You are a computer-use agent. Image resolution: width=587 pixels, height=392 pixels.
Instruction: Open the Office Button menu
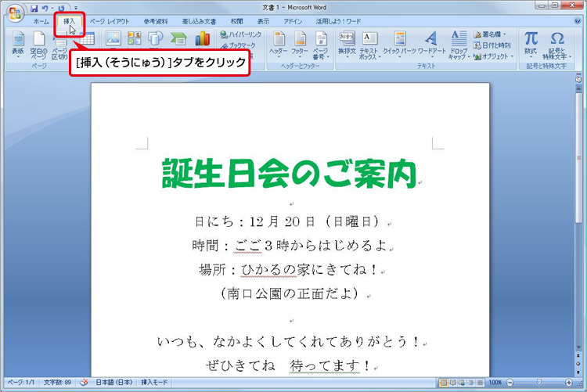click(16, 13)
